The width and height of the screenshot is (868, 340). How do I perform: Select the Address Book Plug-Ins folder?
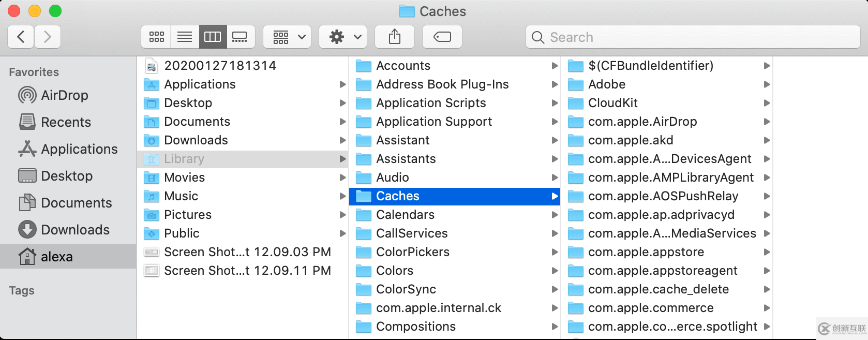[x=455, y=84]
